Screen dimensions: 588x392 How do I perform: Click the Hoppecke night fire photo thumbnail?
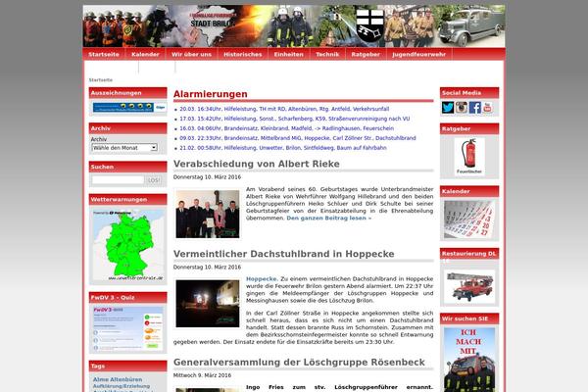pos(208,304)
